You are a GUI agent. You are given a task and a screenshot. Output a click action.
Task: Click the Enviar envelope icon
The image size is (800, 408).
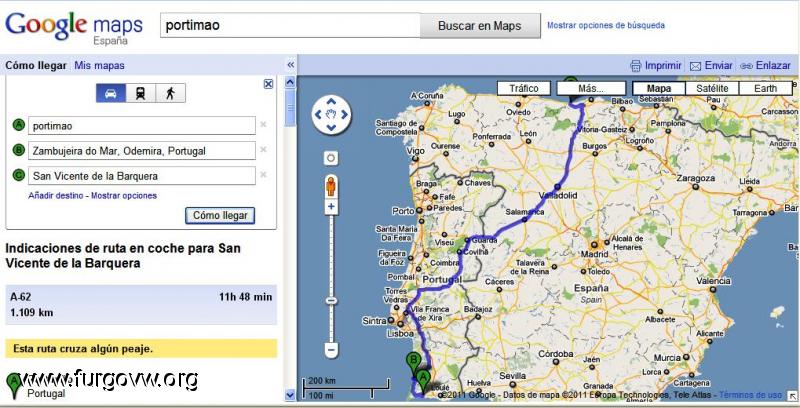click(695, 66)
